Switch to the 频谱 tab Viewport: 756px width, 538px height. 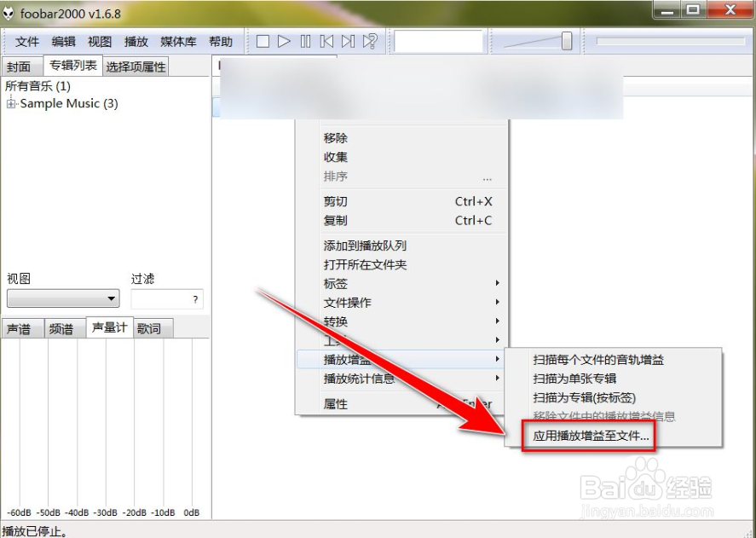pos(65,329)
